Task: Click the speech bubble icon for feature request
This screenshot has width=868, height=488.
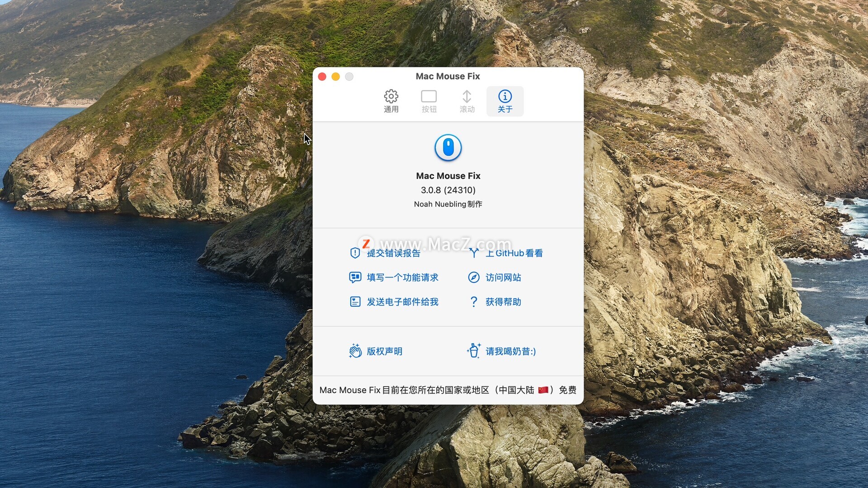Action: (355, 277)
